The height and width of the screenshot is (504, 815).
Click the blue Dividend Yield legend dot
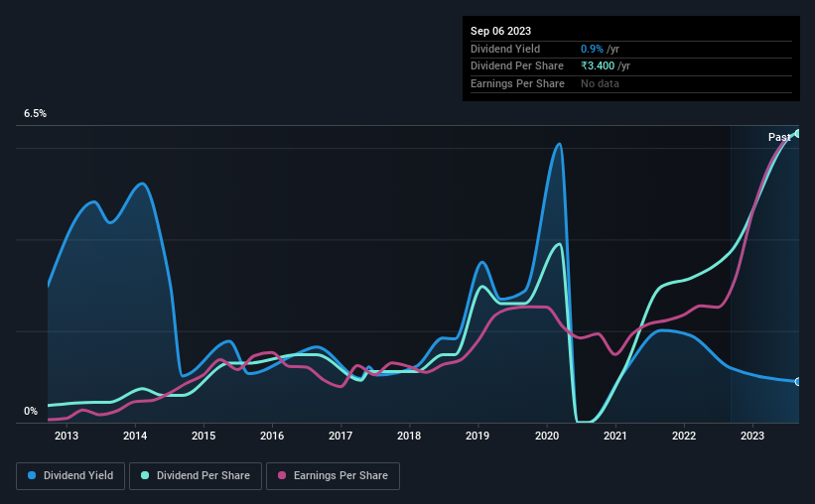(32, 475)
